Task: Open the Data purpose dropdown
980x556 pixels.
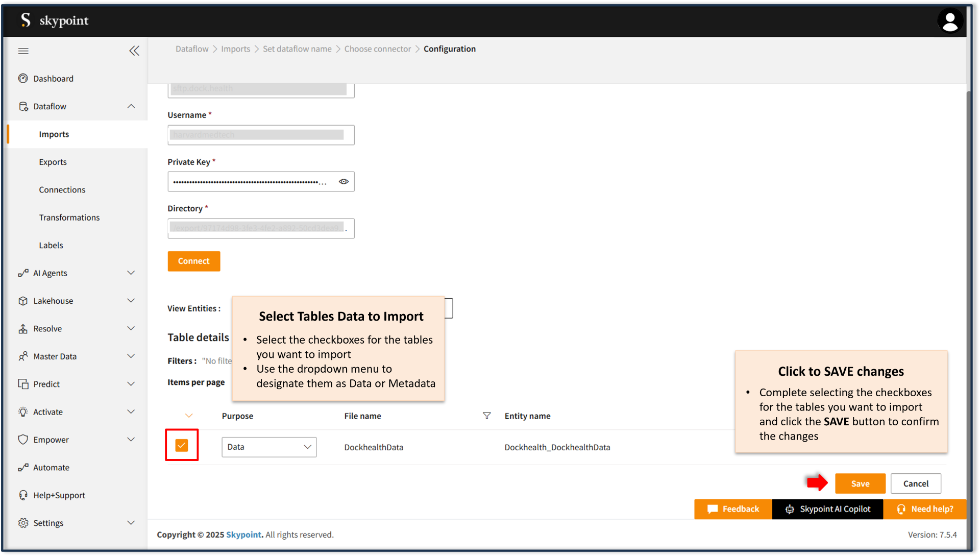Action: click(269, 447)
